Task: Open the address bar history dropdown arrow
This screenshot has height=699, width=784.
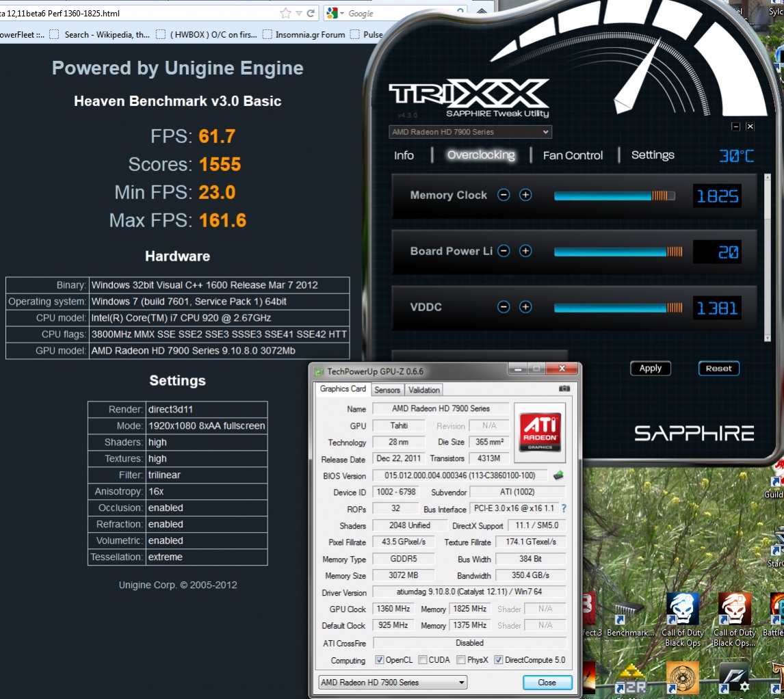Action: 298,14
